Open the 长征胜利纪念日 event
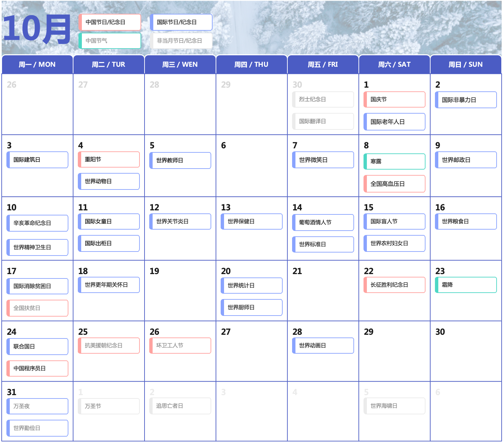 [395, 285]
